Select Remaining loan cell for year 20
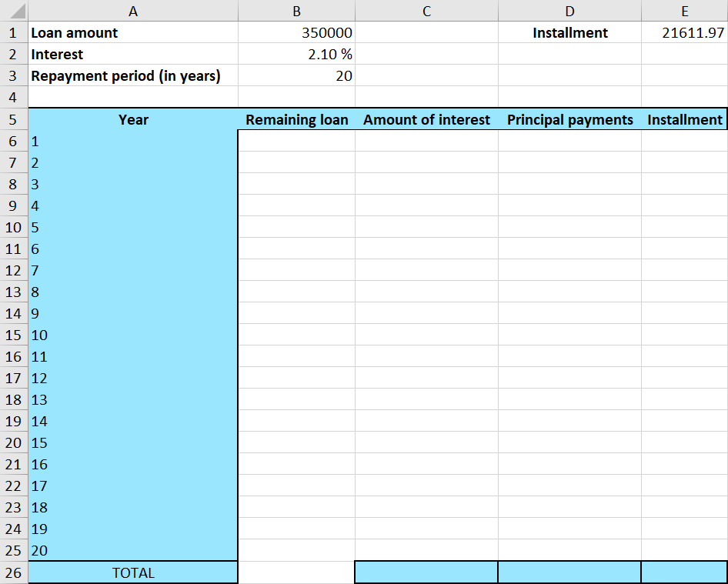Image resolution: width=728 pixels, height=584 pixels. pyautogui.click(x=296, y=550)
